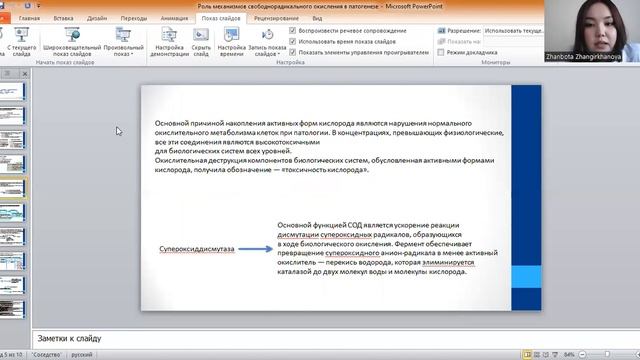Toggle Воспроизвести речевое сопровождение checkbox

(x=292, y=31)
